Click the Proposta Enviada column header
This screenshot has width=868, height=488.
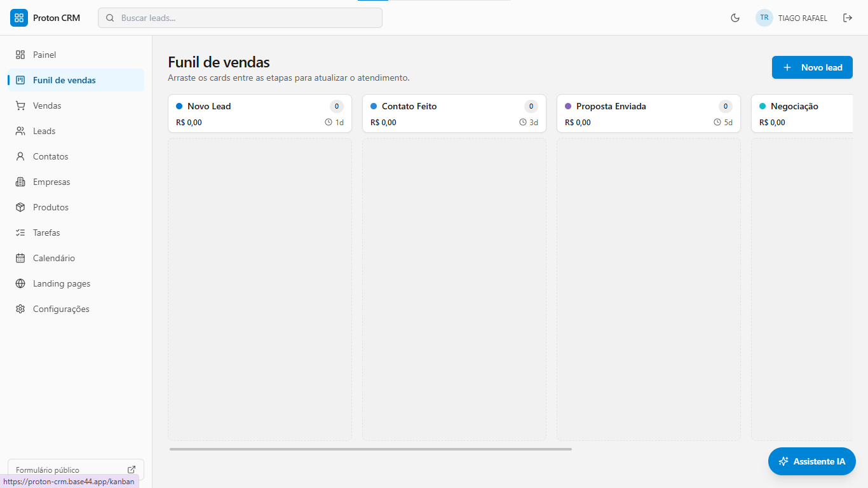point(649,114)
